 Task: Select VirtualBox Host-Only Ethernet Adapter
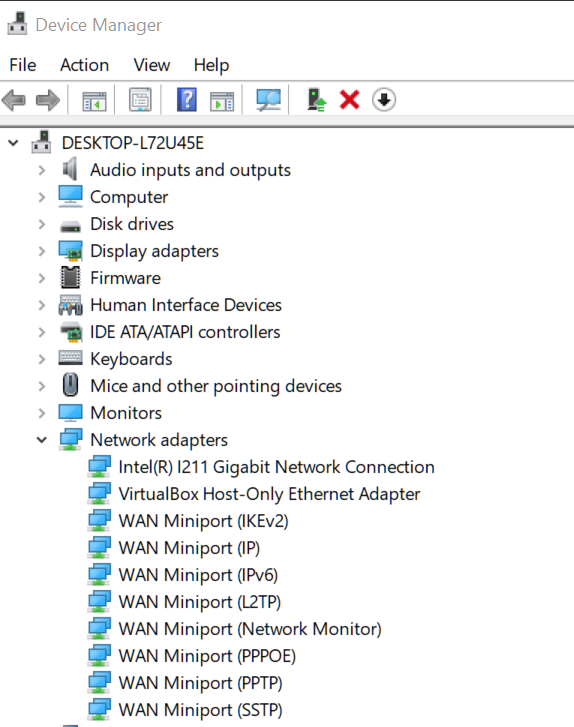click(269, 494)
